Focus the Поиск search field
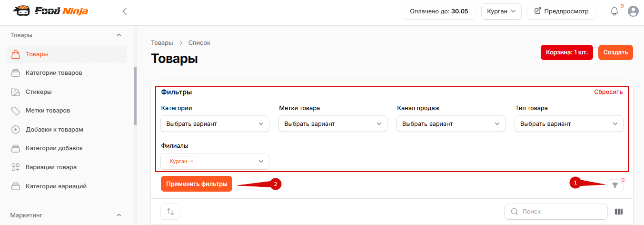Viewport: 644px width, 225px height. pyautogui.click(x=556, y=212)
